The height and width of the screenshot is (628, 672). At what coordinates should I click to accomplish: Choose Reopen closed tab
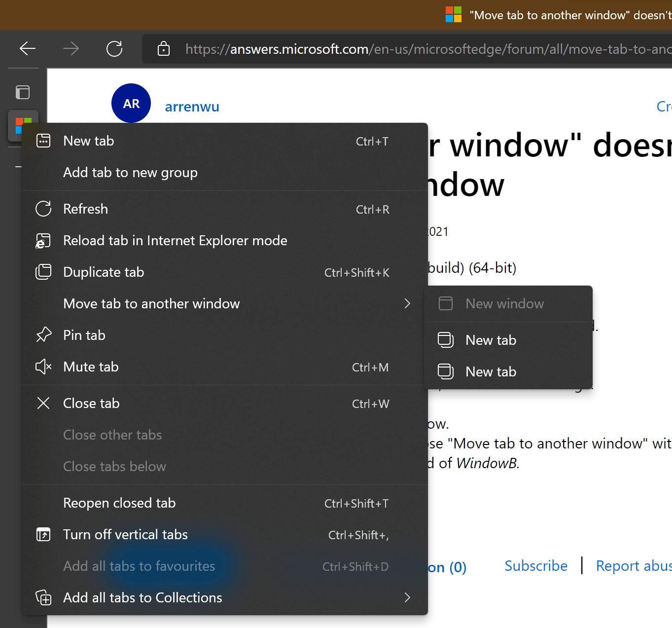click(225, 503)
